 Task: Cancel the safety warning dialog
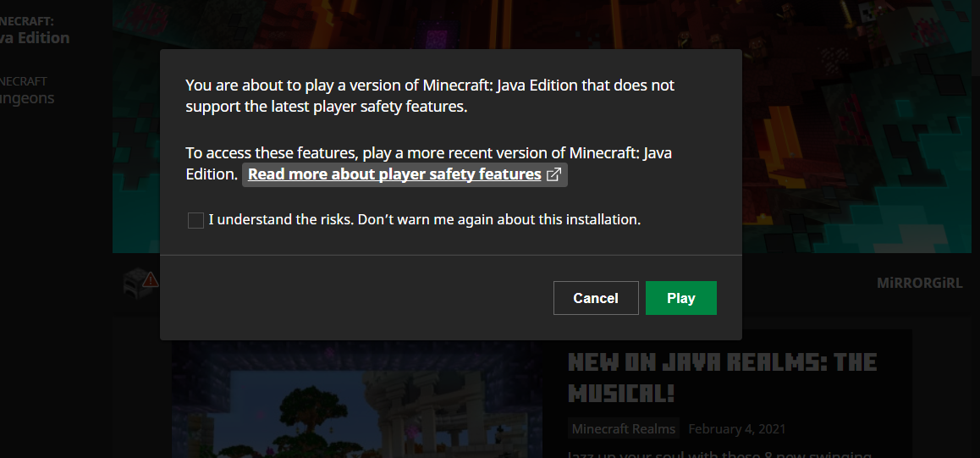pyautogui.click(x=596, y=298)
